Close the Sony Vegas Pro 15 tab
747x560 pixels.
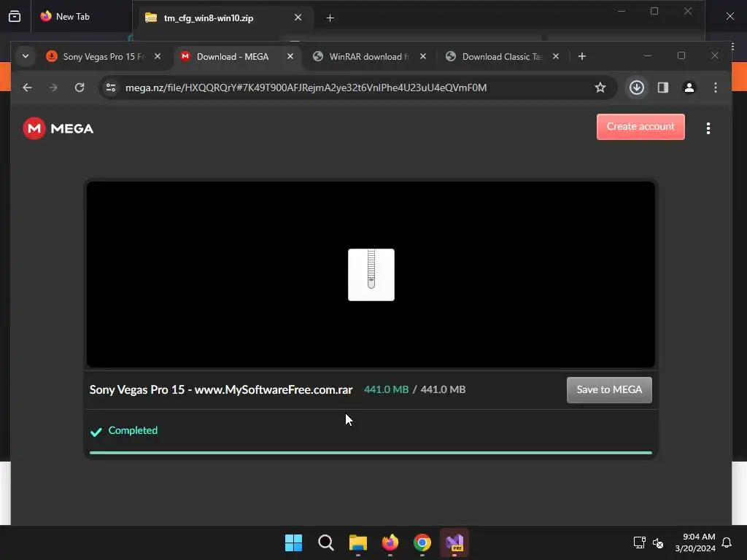point(158,56)
